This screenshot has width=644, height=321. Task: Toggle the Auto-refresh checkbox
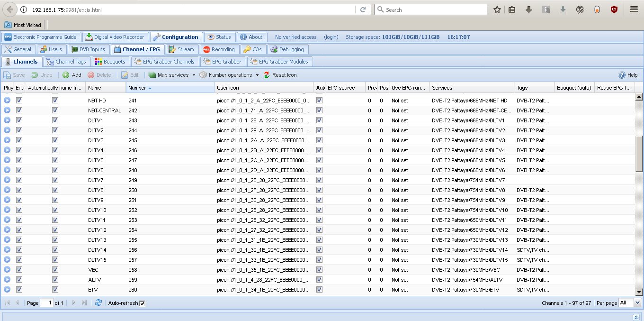pyautogui.click(x=142, y=303)
